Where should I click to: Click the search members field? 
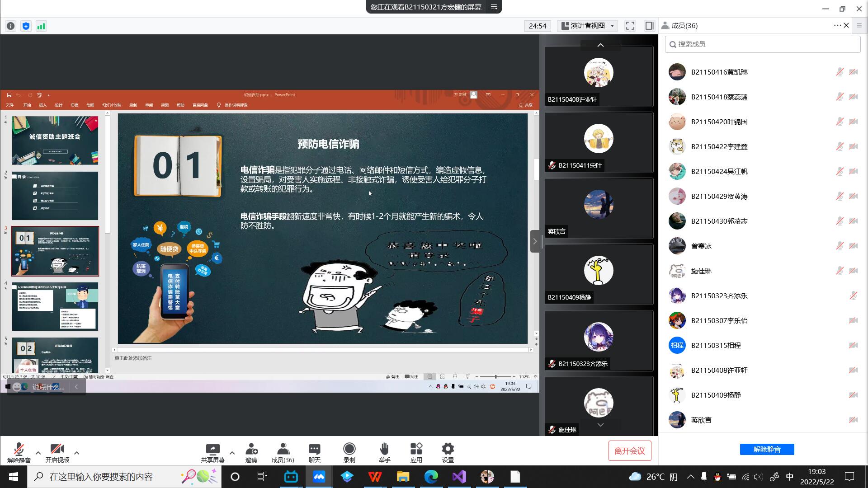point(763,44)
